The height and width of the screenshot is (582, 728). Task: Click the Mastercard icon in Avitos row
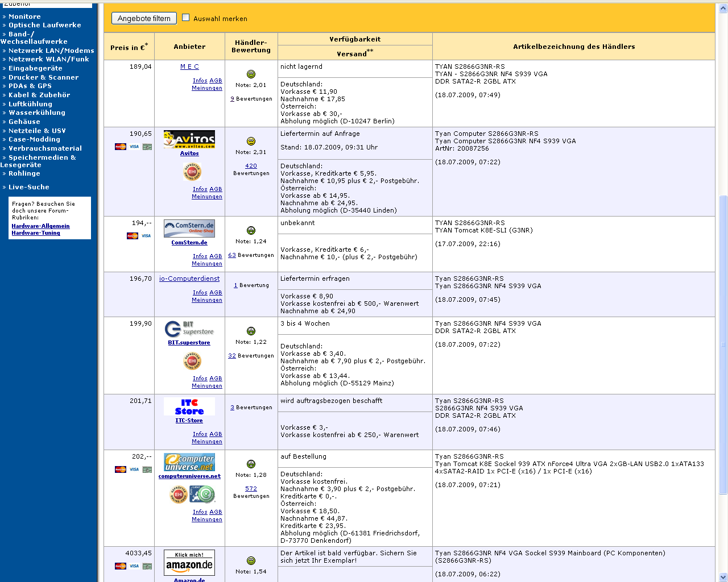pyautogui.click(x=121, y=147)
